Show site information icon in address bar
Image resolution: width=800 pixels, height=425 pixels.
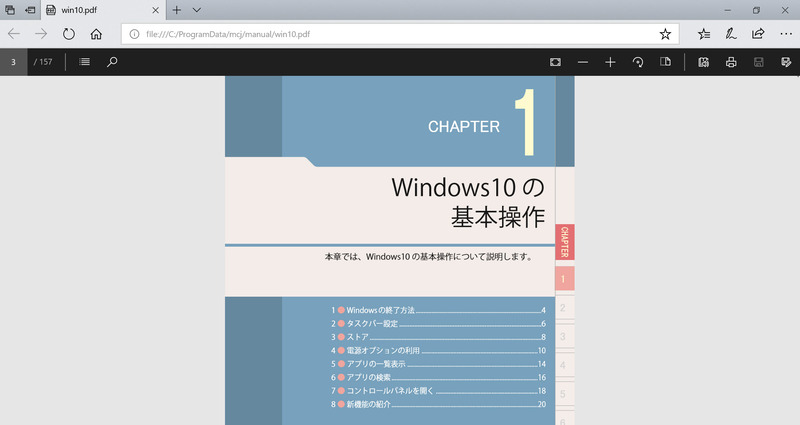[134, 34]
